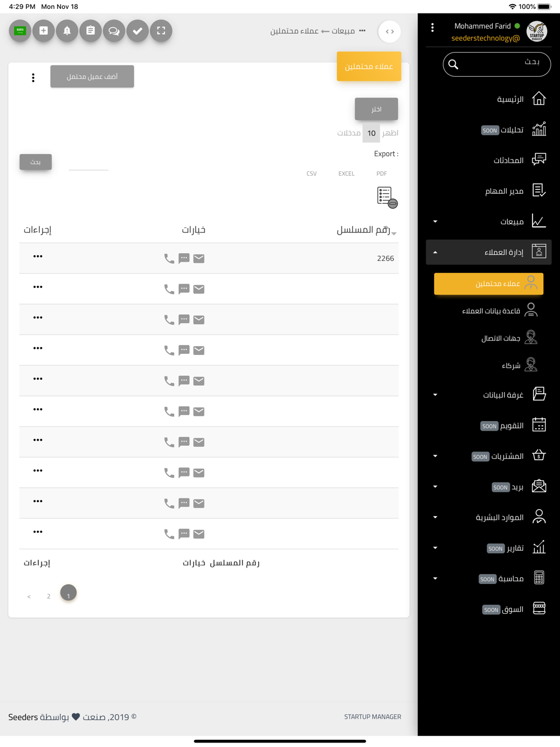Open the card's vertical three-dots menu

point(33,78)
